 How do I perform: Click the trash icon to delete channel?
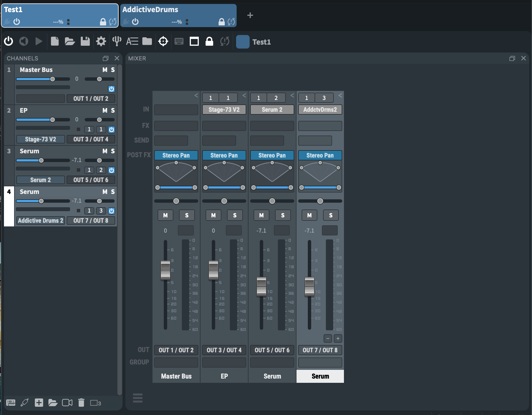[x=81, y=403]
